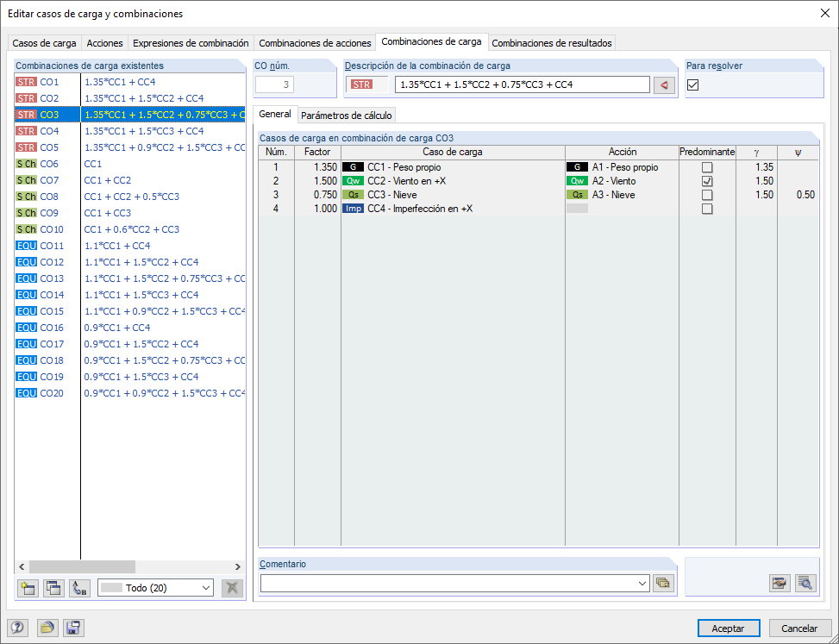Select CO4 1.35*CC1 + 1.5*CC3 + CC4
This screenshot has height=644, width=839.
click(x=130, y=131)
